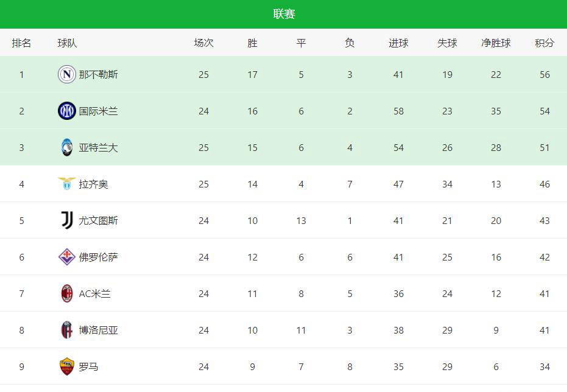This screenshot has width=567, height=392.
Task: Open the 尤文图斯 team name link
Action: point(99,220)
